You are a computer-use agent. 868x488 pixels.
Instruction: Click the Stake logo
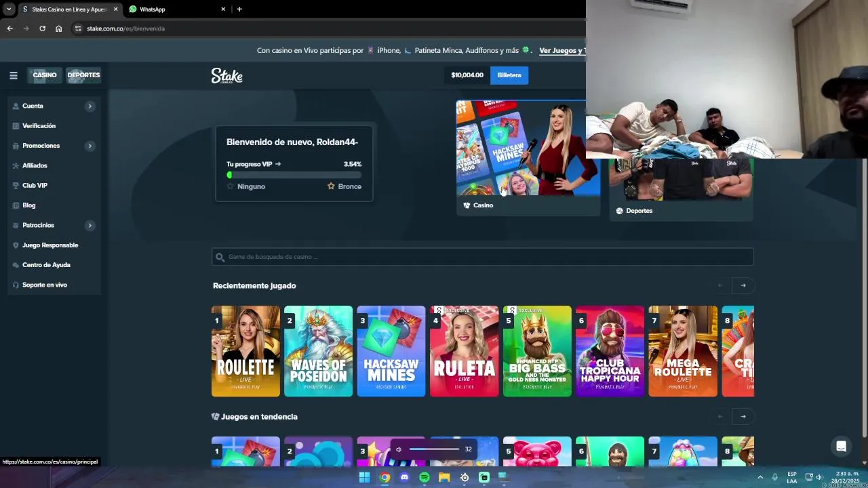(x=226, y=75)
